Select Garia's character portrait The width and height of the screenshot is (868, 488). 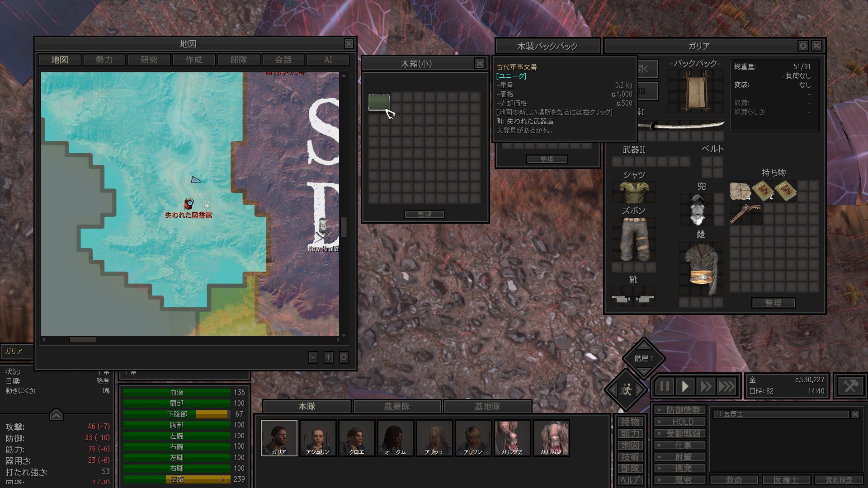click(x=279, y=438)
